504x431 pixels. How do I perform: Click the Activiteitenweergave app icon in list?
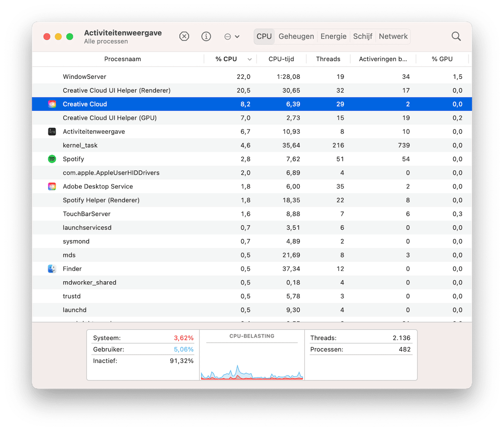coord(52,131)
